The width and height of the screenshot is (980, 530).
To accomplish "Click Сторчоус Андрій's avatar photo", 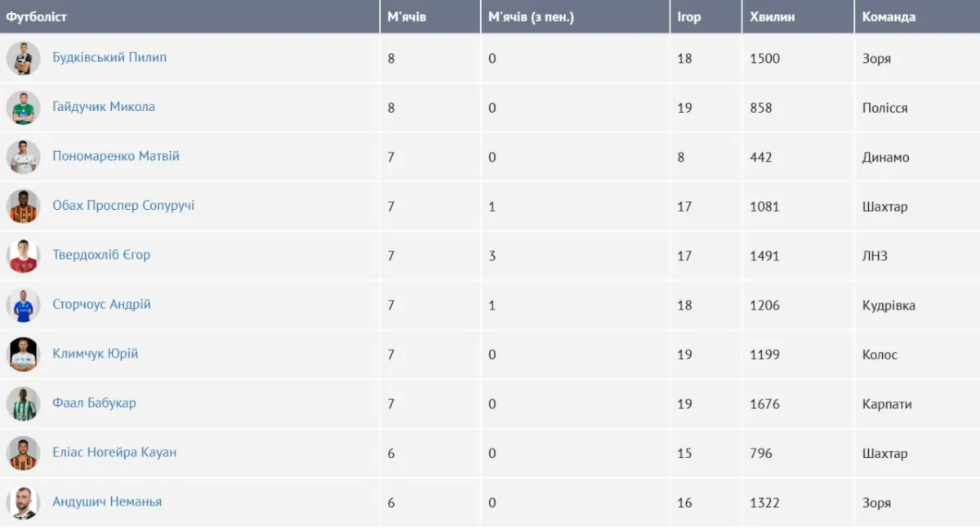I will tap(23, 305).
